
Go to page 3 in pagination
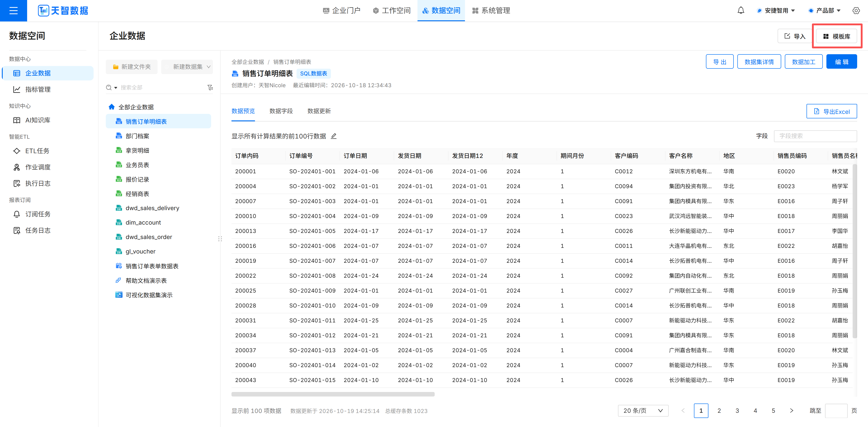737,411
